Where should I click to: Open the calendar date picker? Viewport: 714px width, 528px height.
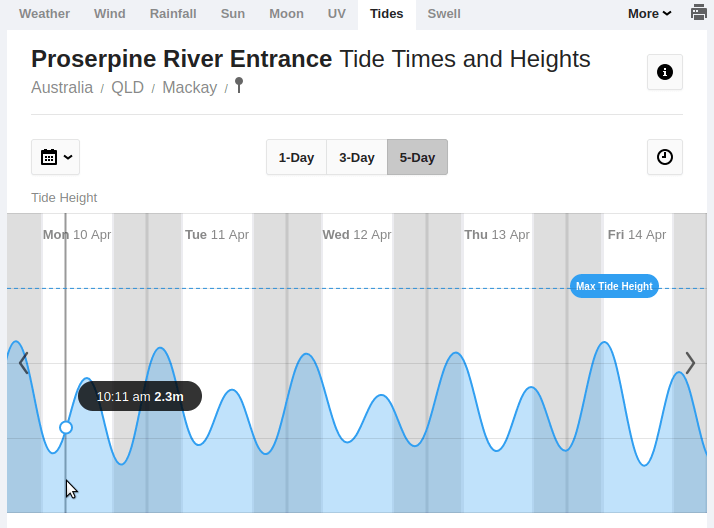[55, 157]
